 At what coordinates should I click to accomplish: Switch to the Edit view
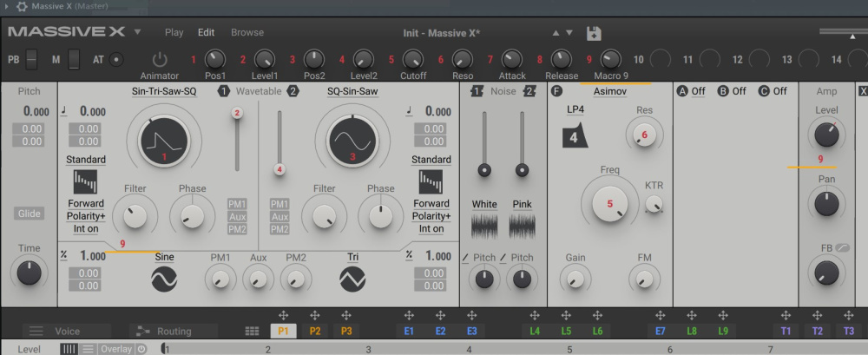(x=206, y=33)
